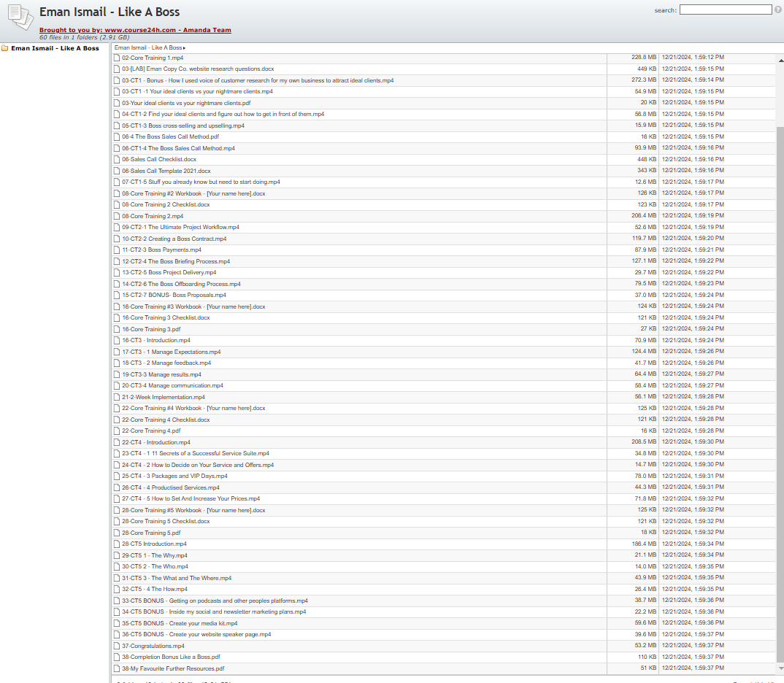Open 16-Core Training #3 Workbook docx

coord(193,306)
